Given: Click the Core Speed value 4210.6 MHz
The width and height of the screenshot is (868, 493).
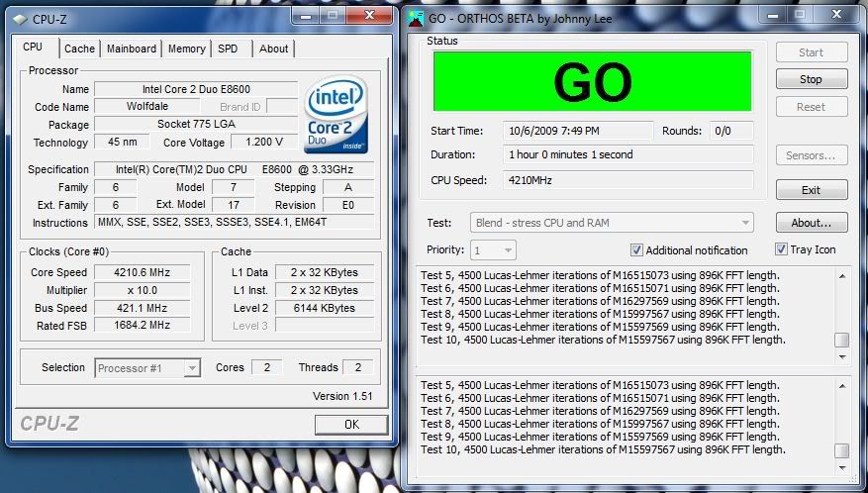Looking at the screenshot, I should 143,272.
